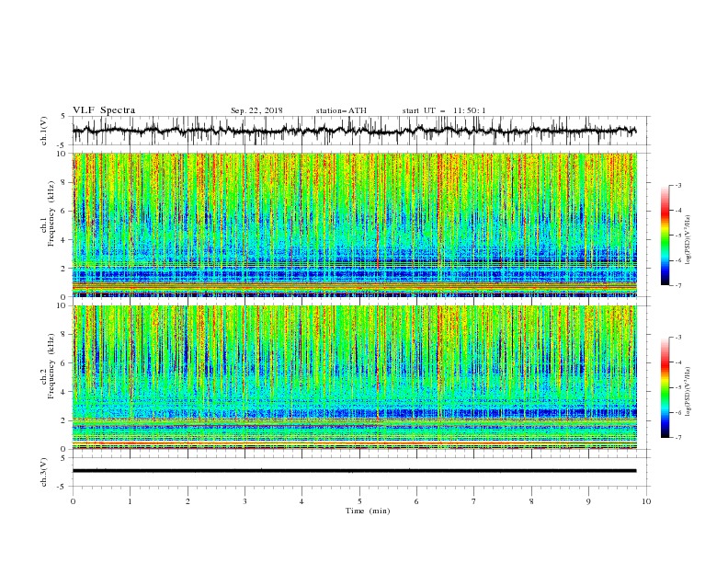Viewport: 728px width, 563px height.
Task: Click the ch.2 "Frequency (kHz)" axis label
Action: click(x=51, y=366)
